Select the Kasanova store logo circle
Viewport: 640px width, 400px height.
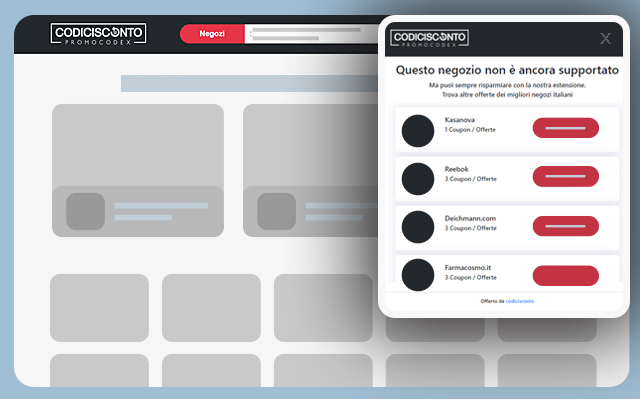418,131
